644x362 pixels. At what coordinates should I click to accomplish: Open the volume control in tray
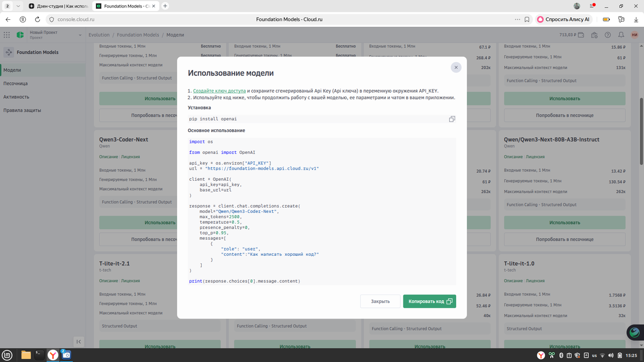(x=611, y=356)
